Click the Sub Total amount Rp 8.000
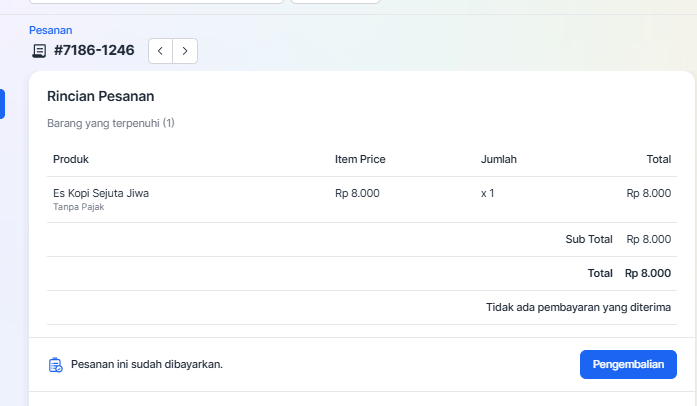 (x=648, y=239)
